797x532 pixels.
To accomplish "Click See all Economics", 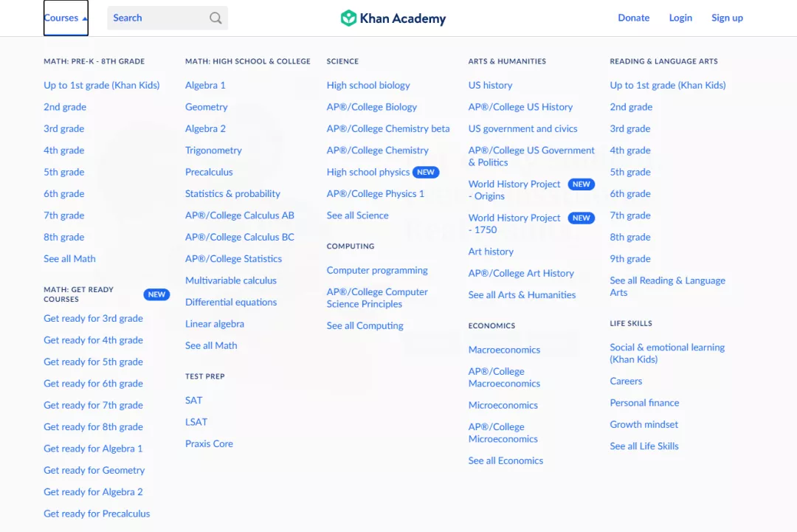I will [506, 461].
